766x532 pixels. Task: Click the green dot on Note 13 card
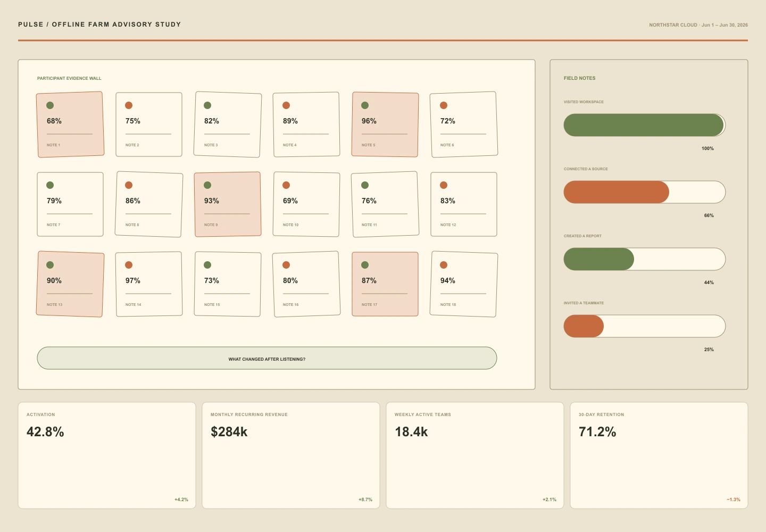click(50, 265)
